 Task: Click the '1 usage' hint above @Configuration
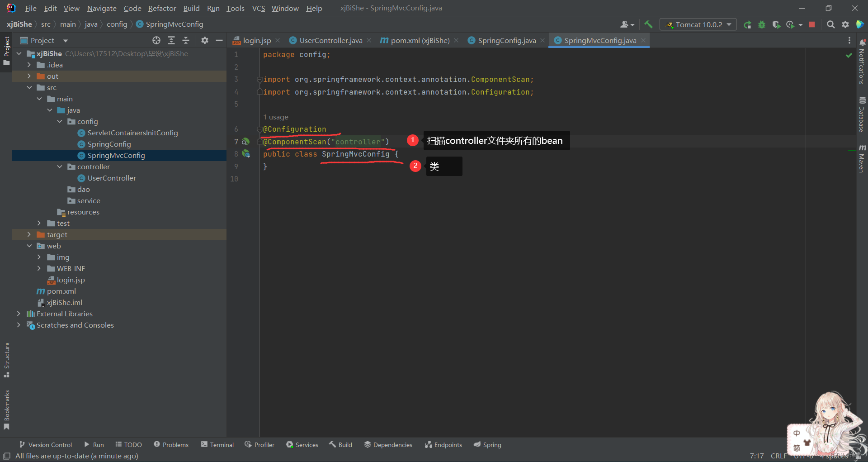[x=276, y=117]
